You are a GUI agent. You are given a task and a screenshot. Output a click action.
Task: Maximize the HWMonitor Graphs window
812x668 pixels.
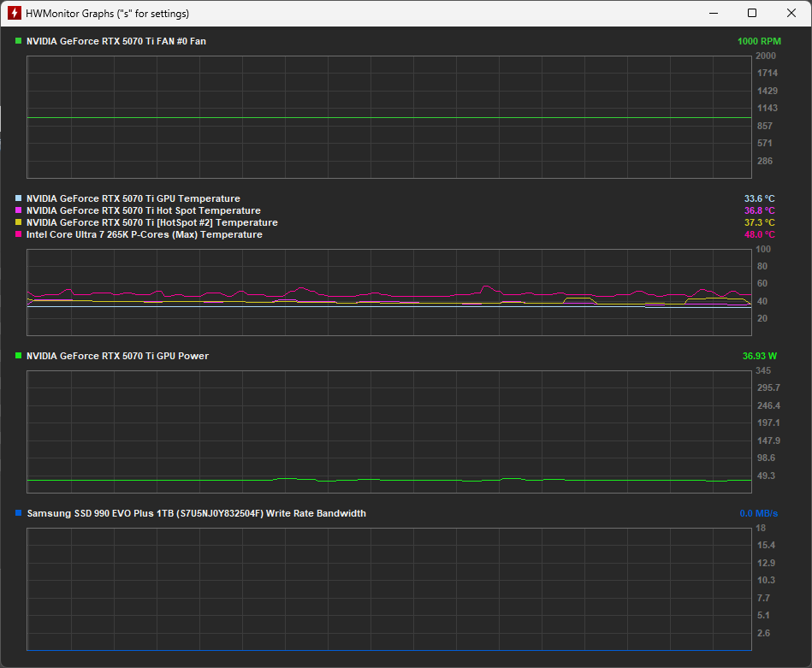point(752,13)
